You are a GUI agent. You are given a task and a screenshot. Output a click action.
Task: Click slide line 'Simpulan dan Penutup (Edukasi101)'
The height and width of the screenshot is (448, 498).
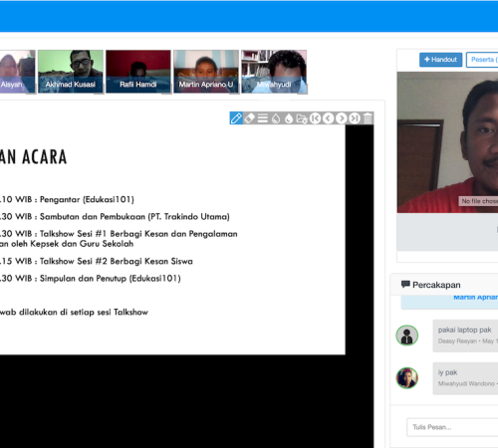[111, 279]
